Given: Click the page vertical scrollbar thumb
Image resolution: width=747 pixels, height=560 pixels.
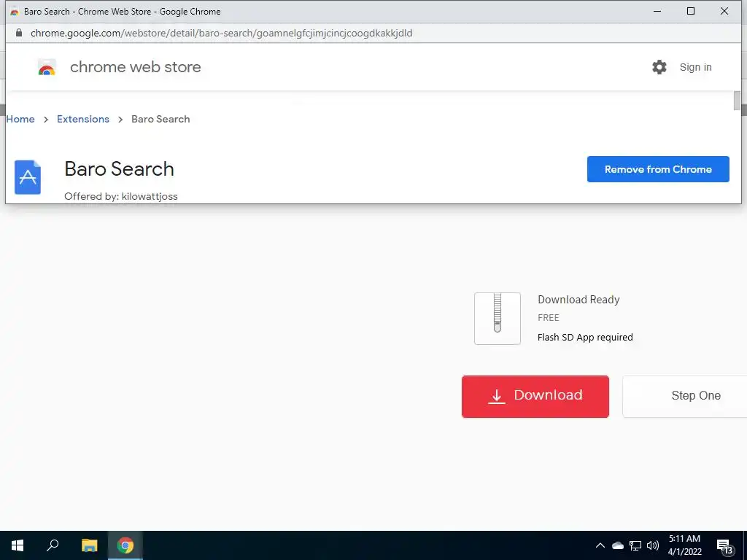Looking at the screenshot, I should click(x=737, y=101).
